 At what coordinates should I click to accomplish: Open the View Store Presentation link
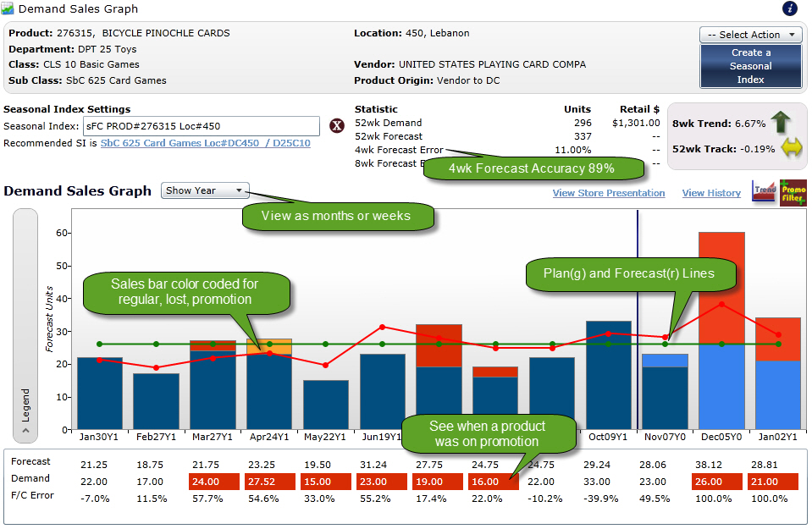[608, 193]
